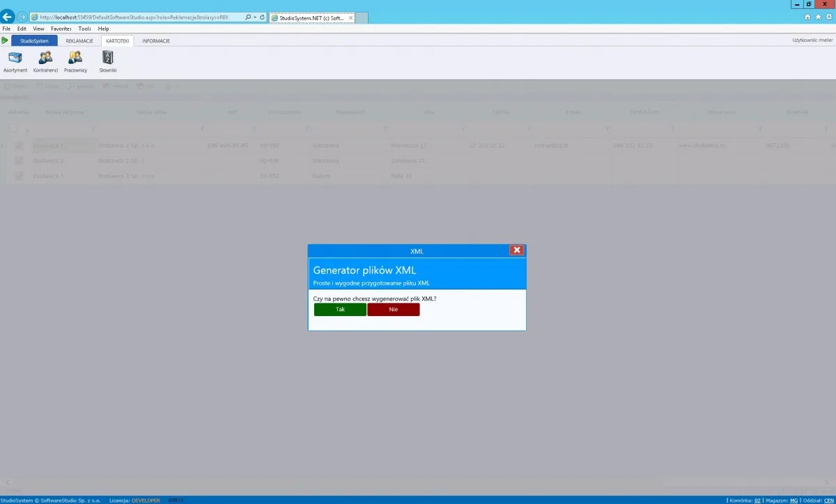Switch to the REKLAMACJE ribbon tab
Viewport: 836px width, 504px height.
[x=79, y=41]
